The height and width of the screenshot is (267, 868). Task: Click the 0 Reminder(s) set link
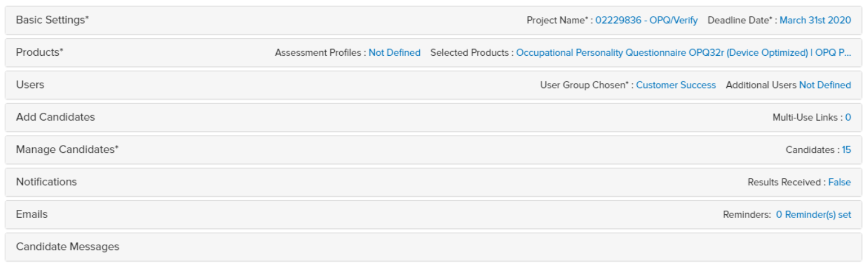813,214
